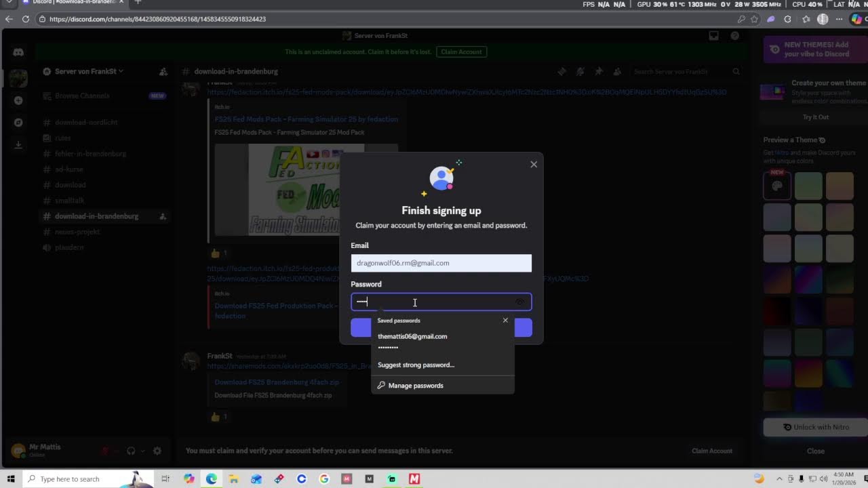Open Discord direct messages home icon

point(18,53)
